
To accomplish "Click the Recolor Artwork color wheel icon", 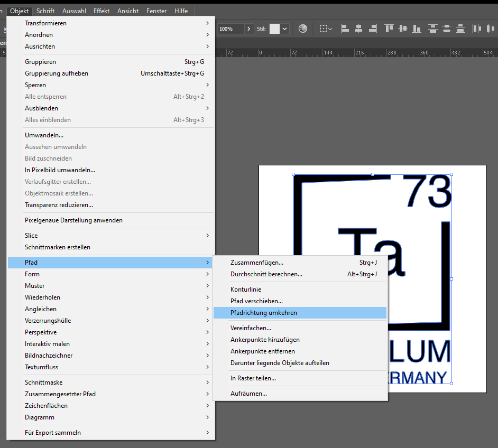I will [x=303, y=29].
